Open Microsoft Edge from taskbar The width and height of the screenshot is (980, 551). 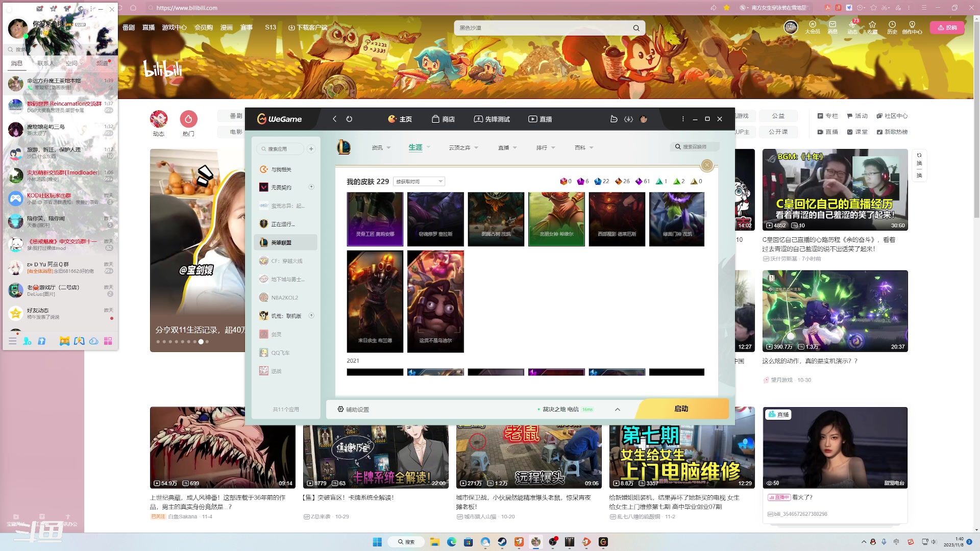452,542
